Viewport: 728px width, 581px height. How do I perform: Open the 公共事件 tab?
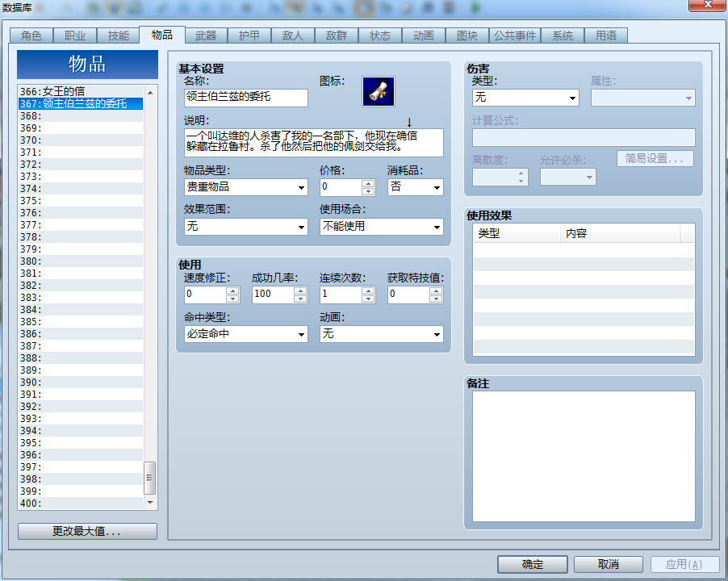[x=514, y=36]
